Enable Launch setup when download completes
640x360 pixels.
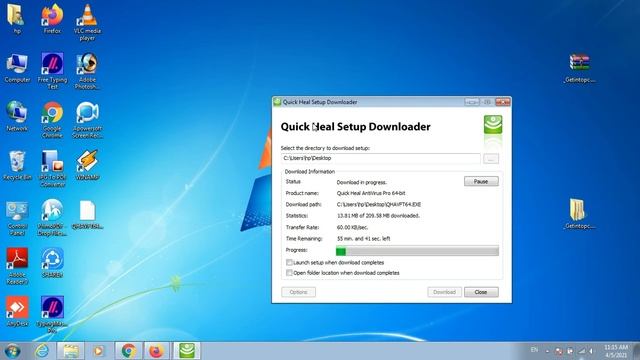[x=289, y=262]
